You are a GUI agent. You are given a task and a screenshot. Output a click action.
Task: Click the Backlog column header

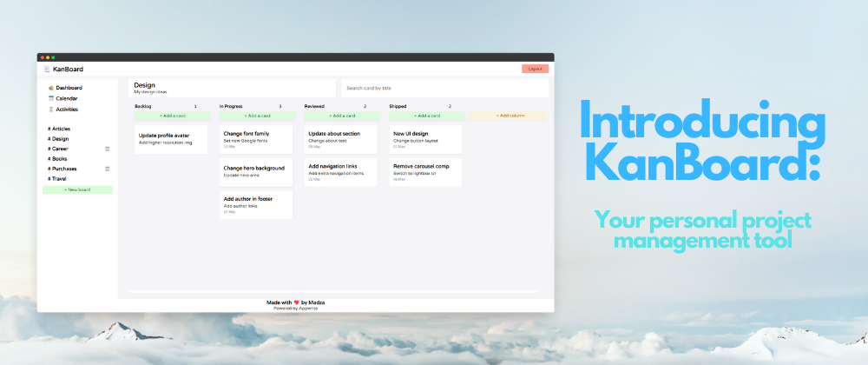[x=143, y=106]
